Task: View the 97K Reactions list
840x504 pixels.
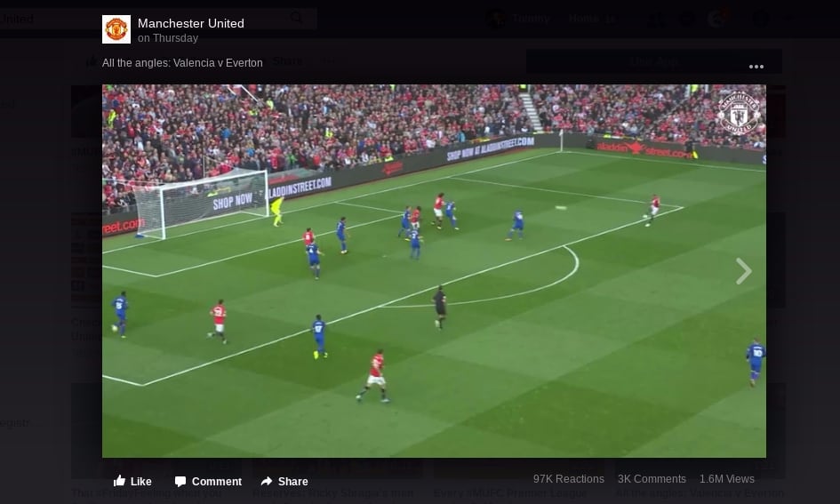Action: pyautogui.click(x=568, y=479)
